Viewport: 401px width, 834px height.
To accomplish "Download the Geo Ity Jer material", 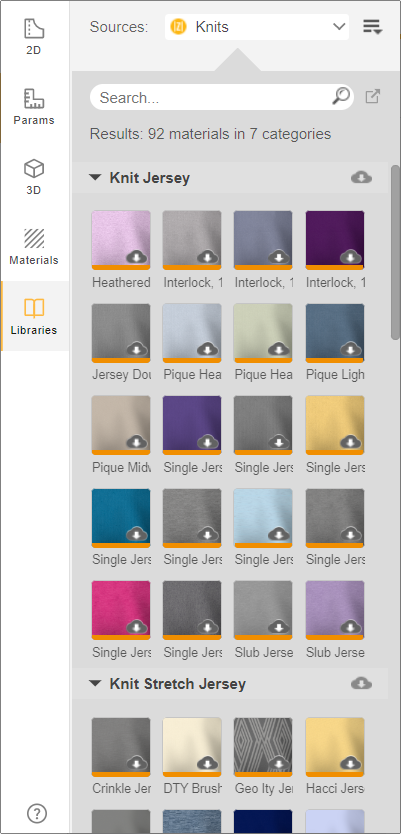I will coord(279,764).
